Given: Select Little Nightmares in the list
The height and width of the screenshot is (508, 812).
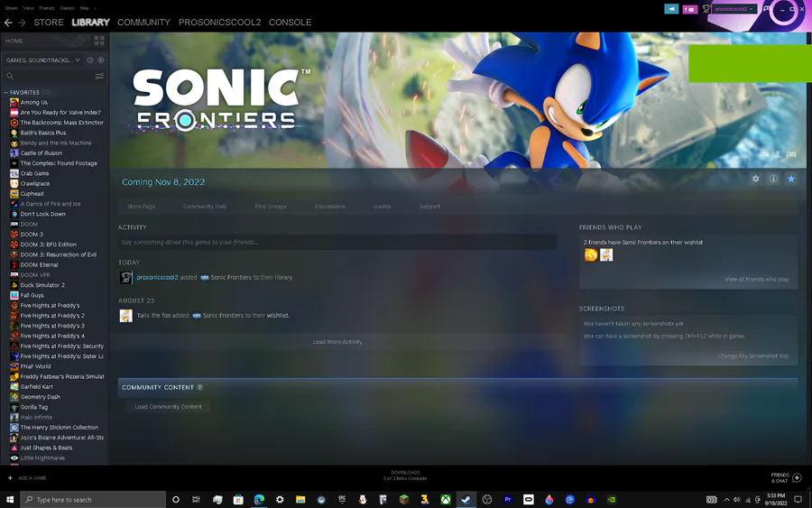Looking at the screenshot, I should click(x=42, y=457).
